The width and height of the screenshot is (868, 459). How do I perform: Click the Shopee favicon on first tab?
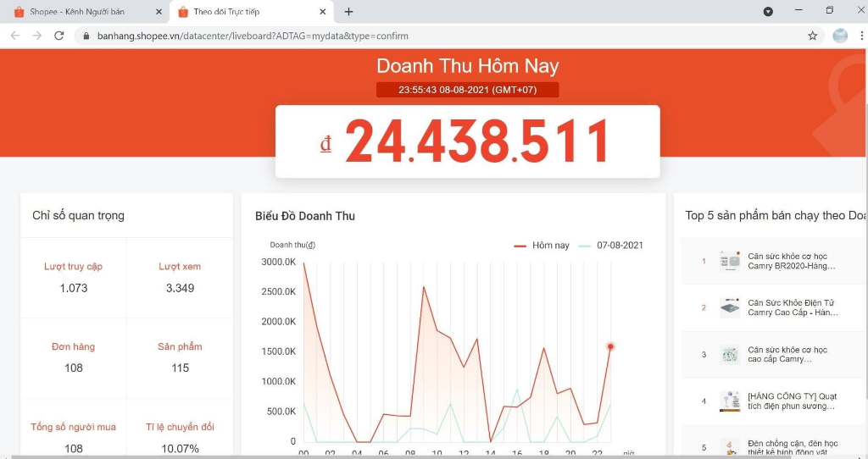click(19, 12)
